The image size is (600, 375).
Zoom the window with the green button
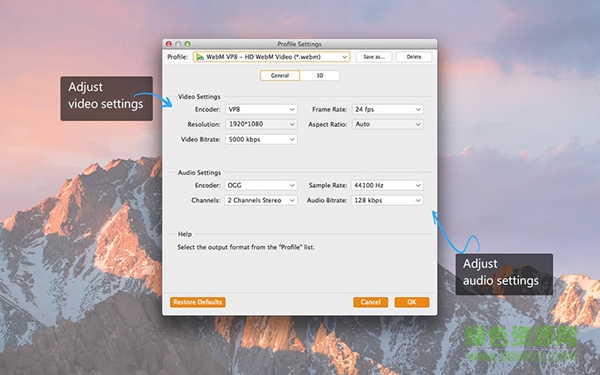click(188, 44)
